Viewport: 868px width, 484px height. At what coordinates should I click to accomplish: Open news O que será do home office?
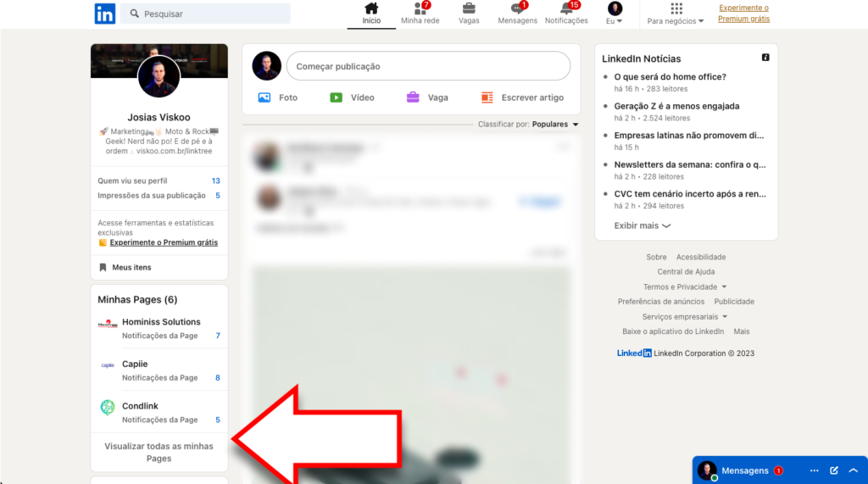[x=670, y=77]
